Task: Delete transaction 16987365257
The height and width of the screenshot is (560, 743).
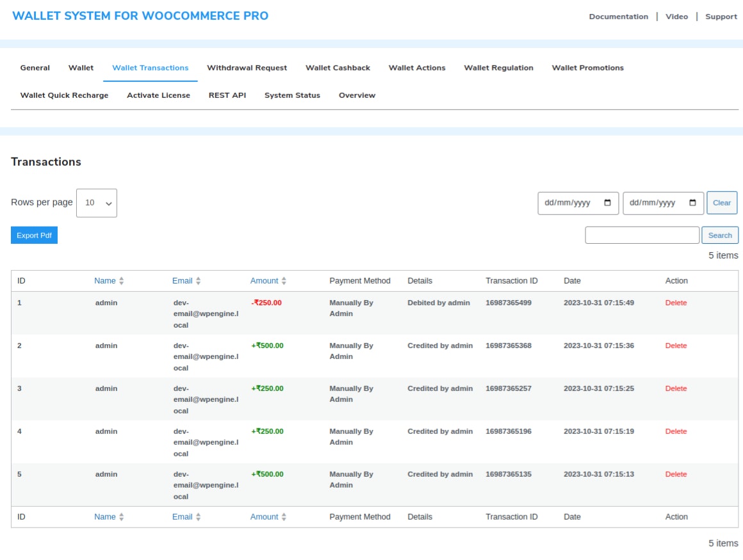Action: pyautogui.click(x=676, y=388)
